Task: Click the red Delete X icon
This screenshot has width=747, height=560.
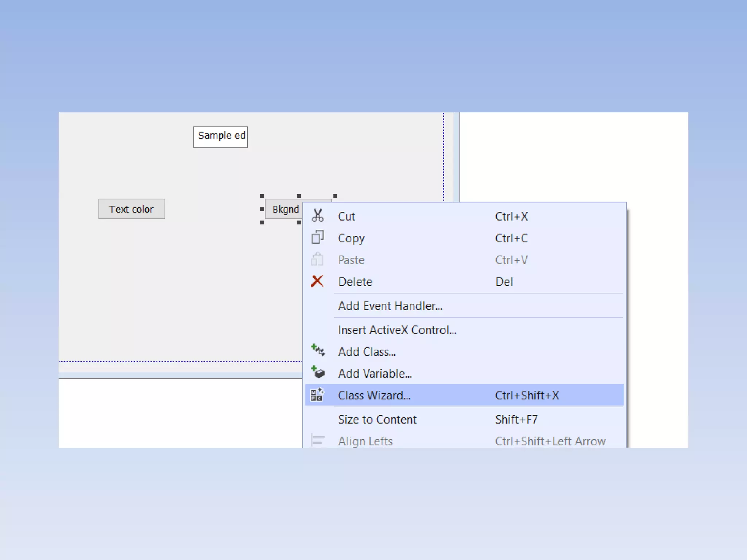Action: point(317,281)
